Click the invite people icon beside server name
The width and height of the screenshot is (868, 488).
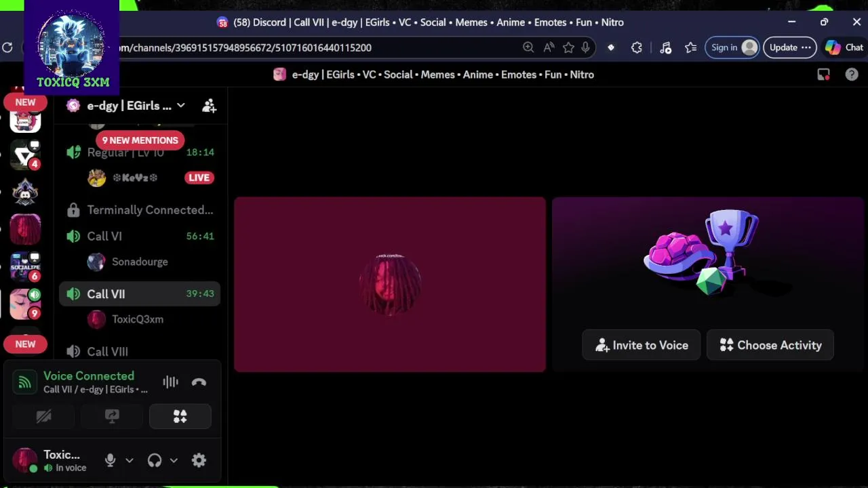[209, 106]
